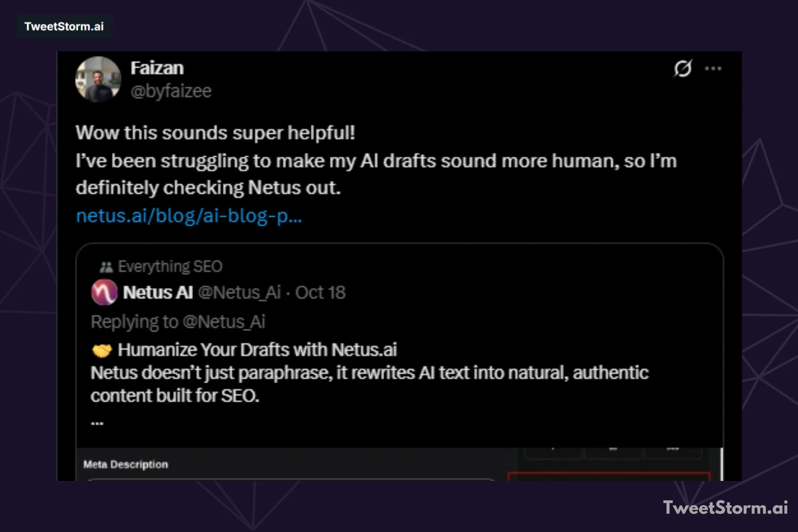This screenshot has width=798, height=532.
Task: Open Faizan's profile avatar
Action: 98,79
